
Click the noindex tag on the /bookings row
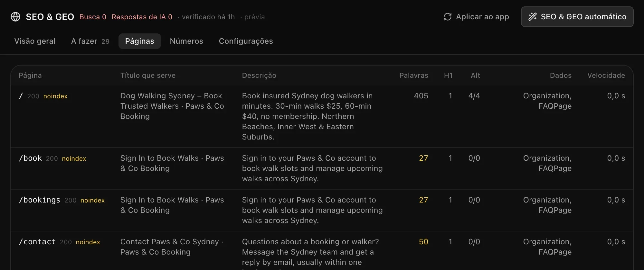[x=93, y=200]
